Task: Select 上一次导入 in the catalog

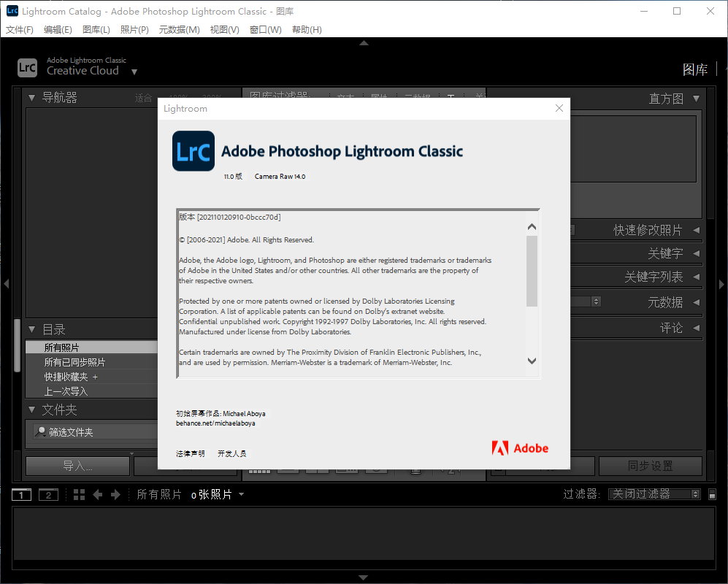Action: [x=91, y=391]
